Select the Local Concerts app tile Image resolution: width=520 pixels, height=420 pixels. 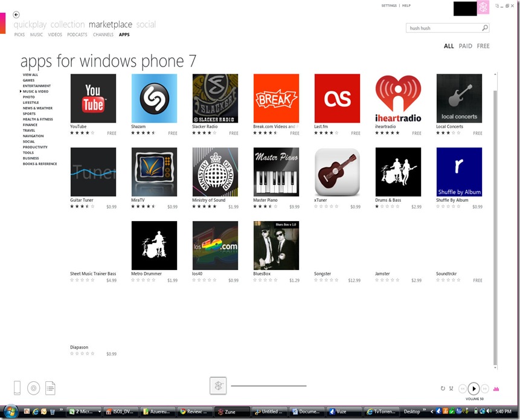coord(460,98)
